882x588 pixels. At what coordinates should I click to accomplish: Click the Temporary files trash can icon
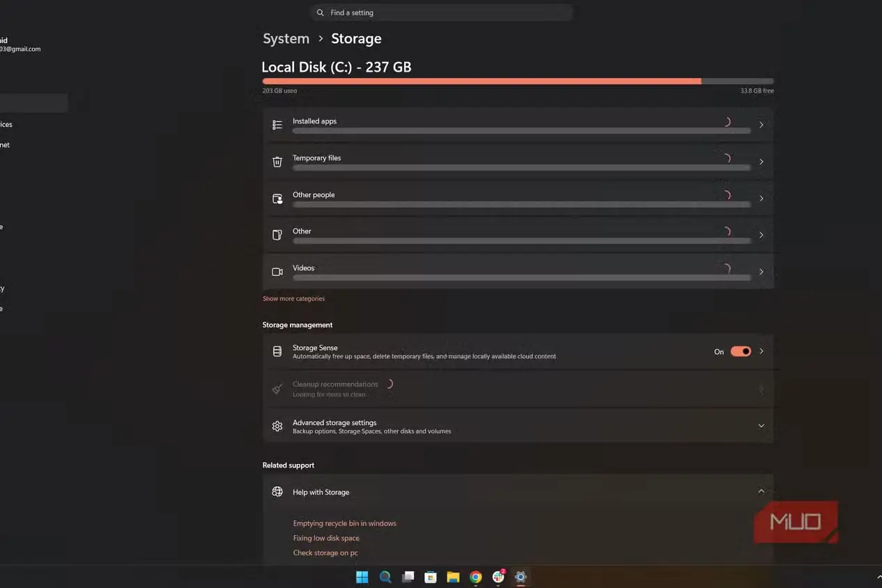pos(277,162)
